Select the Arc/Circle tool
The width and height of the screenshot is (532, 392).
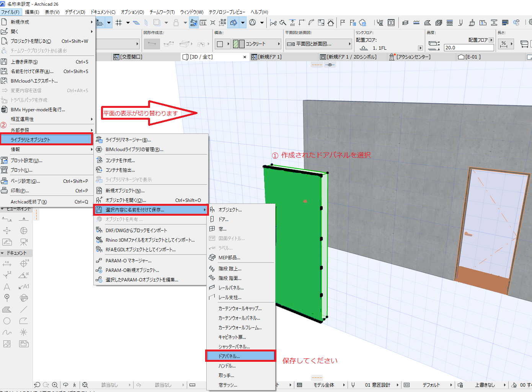point(7,321)
